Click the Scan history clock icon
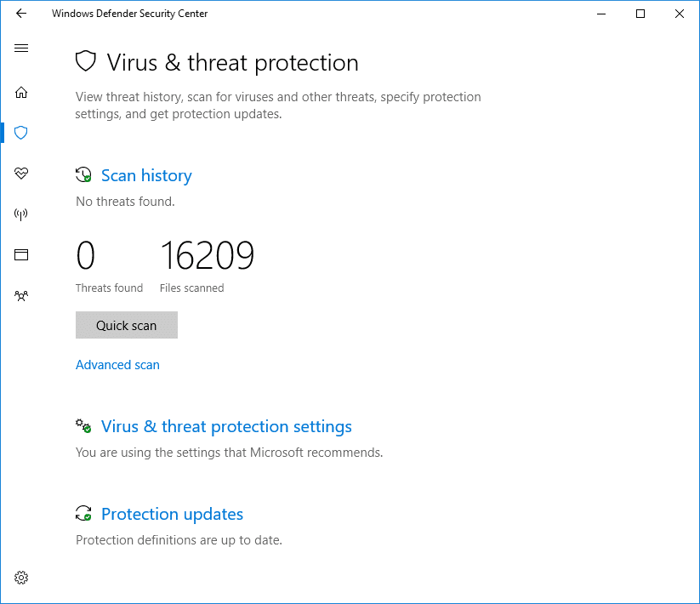The height and width of the screenshot is (604, 700). (83, 175)
